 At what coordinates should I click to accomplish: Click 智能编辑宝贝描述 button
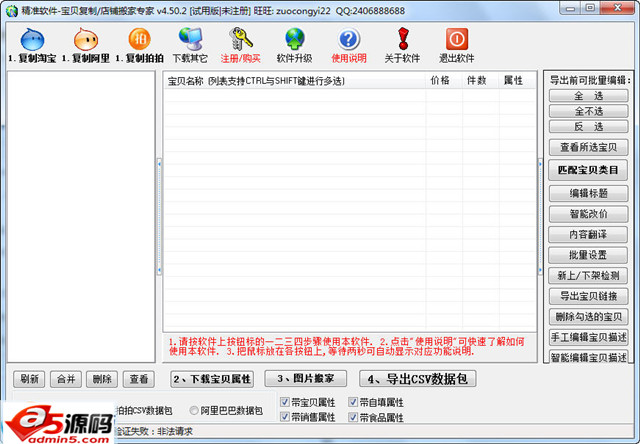pos(588,357)
